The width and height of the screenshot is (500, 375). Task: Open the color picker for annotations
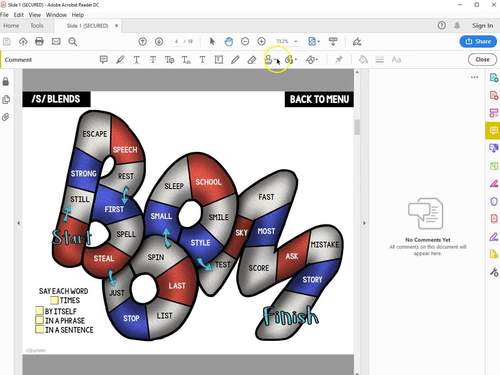point(363,60)
